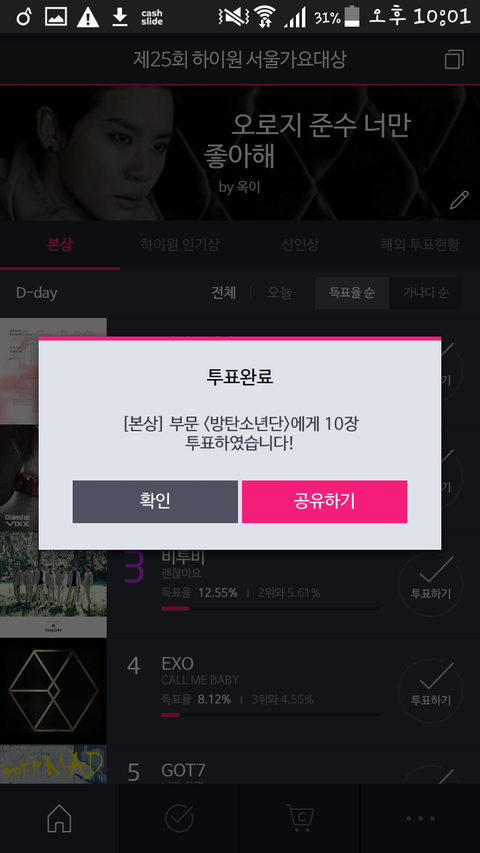Tap the home icon in bottom navigation
This screenshot has width=480, height=853.
59,818
